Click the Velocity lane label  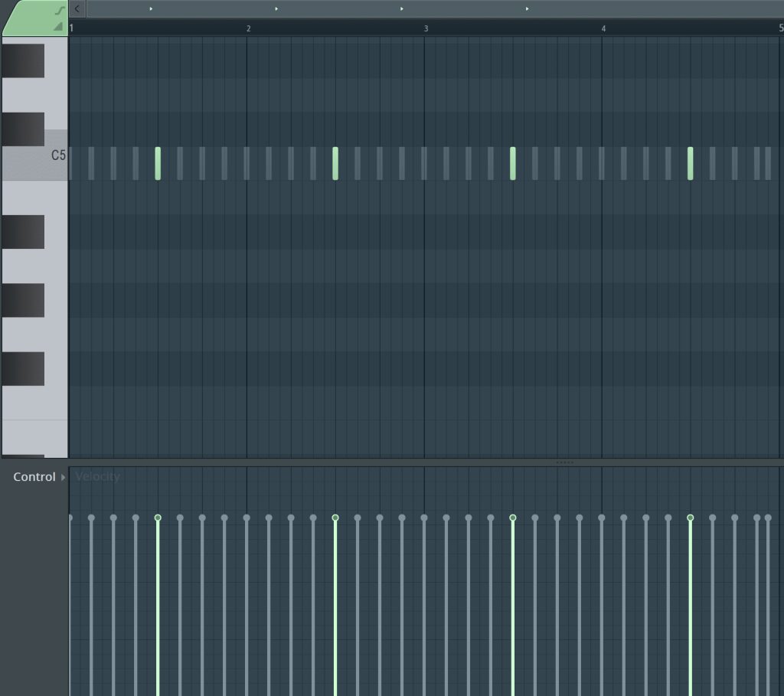(x=96, y=477)
